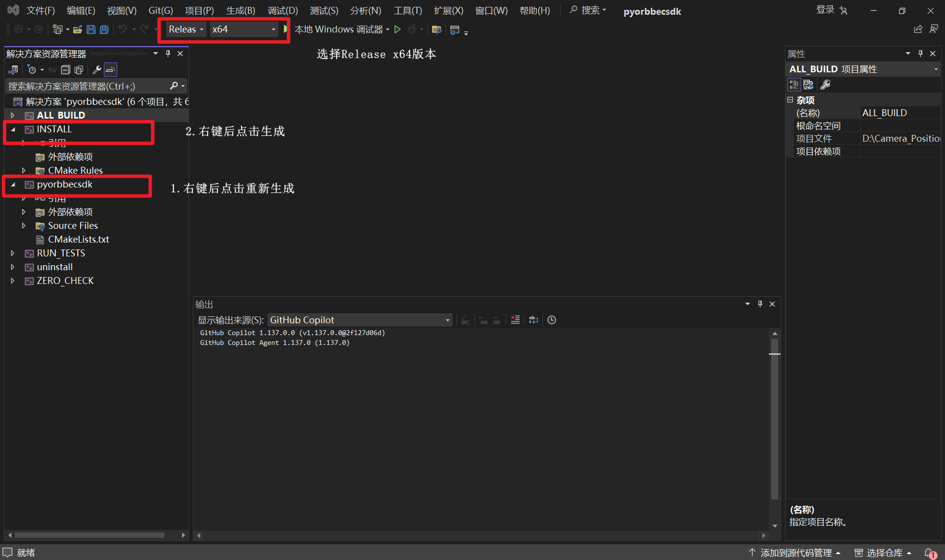The width and height of the screenshot is (945, 560).
Task: Pin the Output window
Action: click(x=759, y=304)
